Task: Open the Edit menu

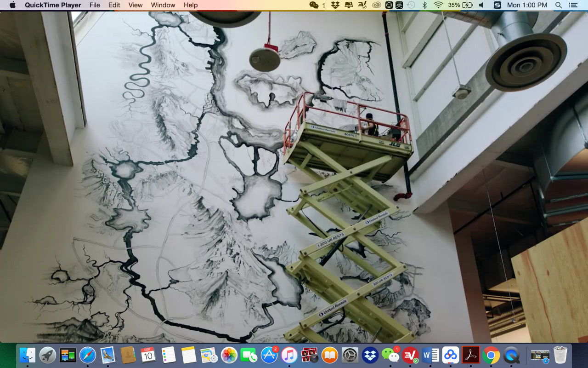Action: pos(114,5)
